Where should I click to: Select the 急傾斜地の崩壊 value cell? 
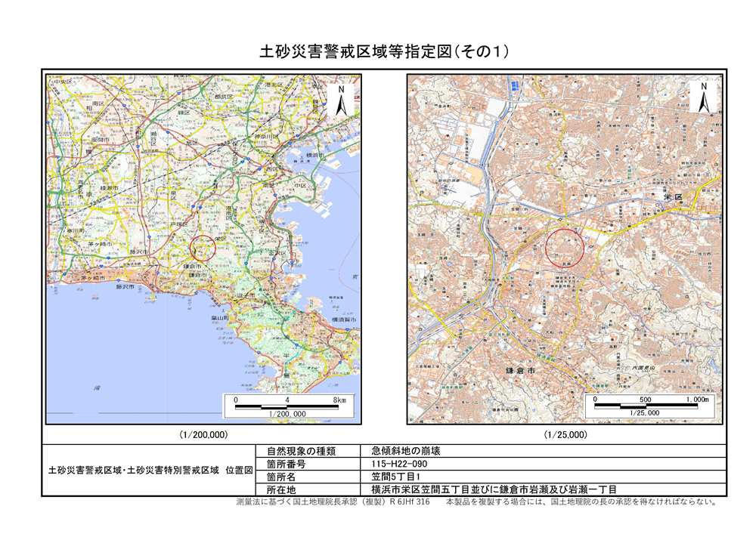[x=401, y=451]
